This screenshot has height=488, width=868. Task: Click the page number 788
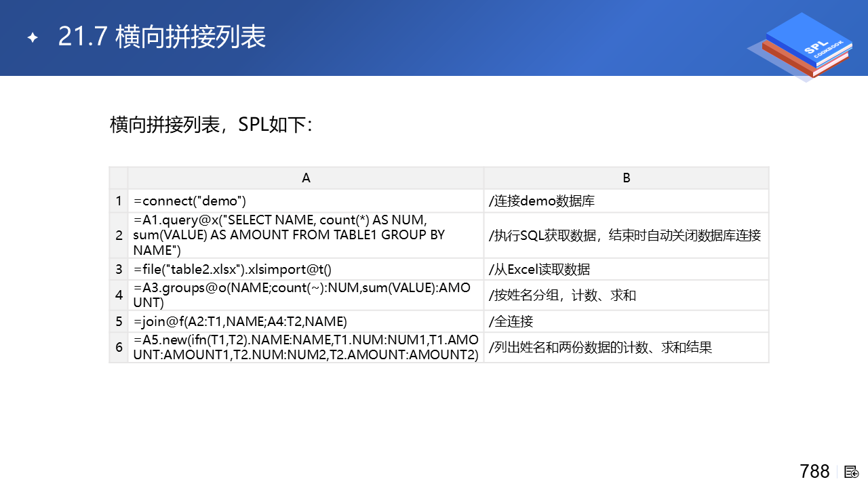[814, 471]
